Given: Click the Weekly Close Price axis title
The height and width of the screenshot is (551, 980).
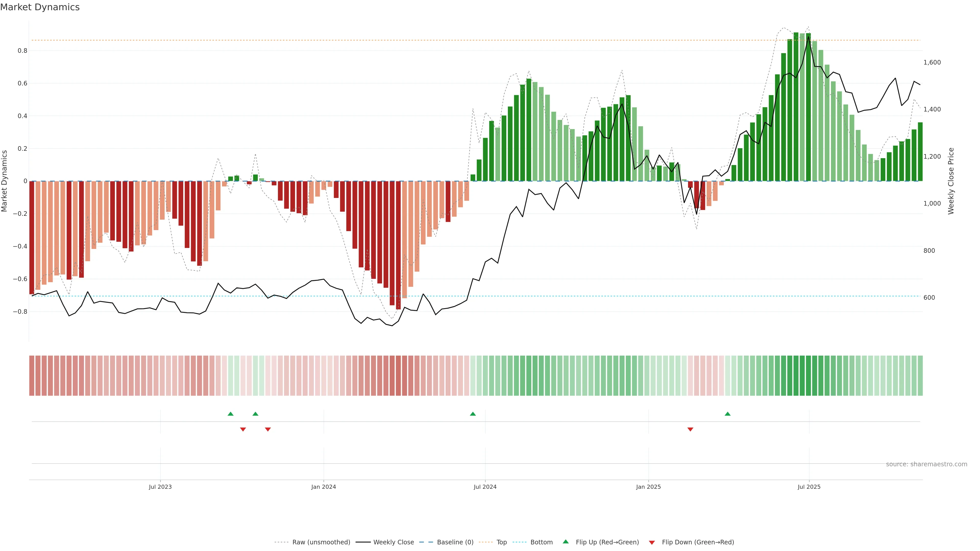Looking at the screenshot, I should (x=951, y=181).
